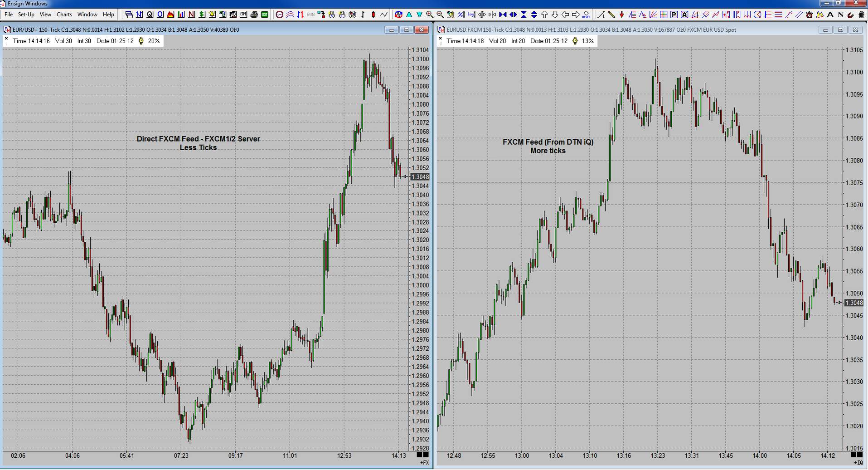Click the alarm bell toolbar icon
The height and width of the screenshot is (470, 868).
click(212, 15)
